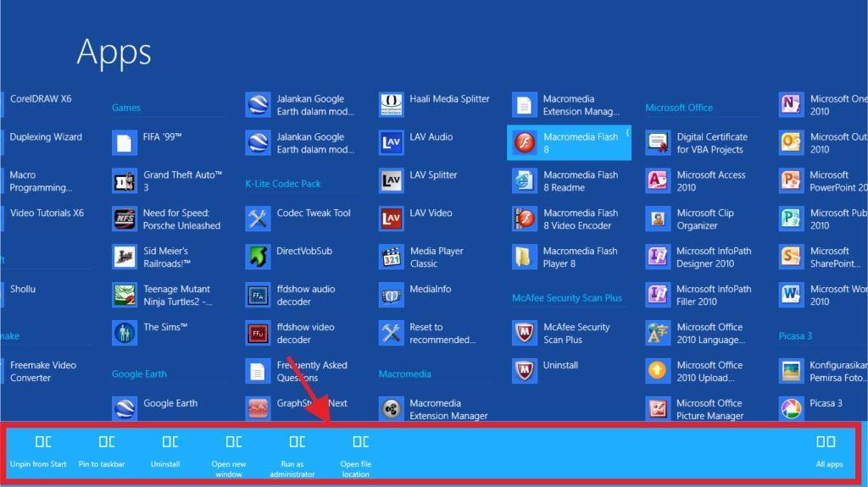Start Teenage Mutant Ninja Turtles2 game
868x487 pixels.
tap(162, 296)
